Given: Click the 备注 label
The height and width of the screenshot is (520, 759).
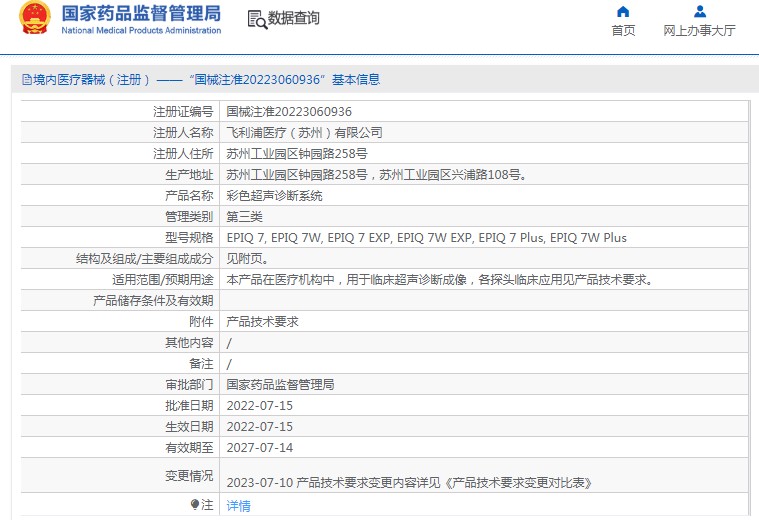Looking at the screenshot, I should 201,364.
